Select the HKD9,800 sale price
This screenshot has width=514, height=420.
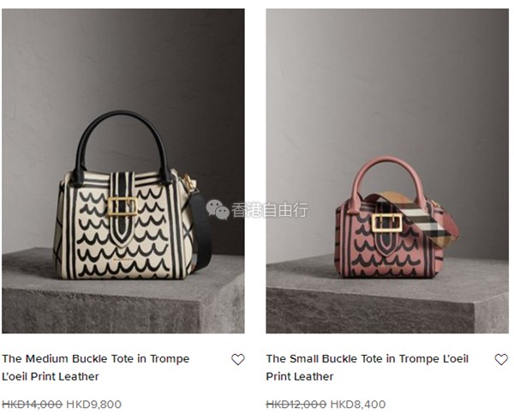tap(93, 405)
